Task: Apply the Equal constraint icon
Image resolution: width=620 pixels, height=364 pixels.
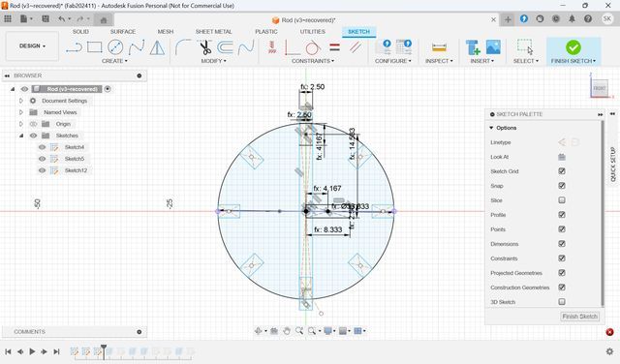Action: coord(334,47)
